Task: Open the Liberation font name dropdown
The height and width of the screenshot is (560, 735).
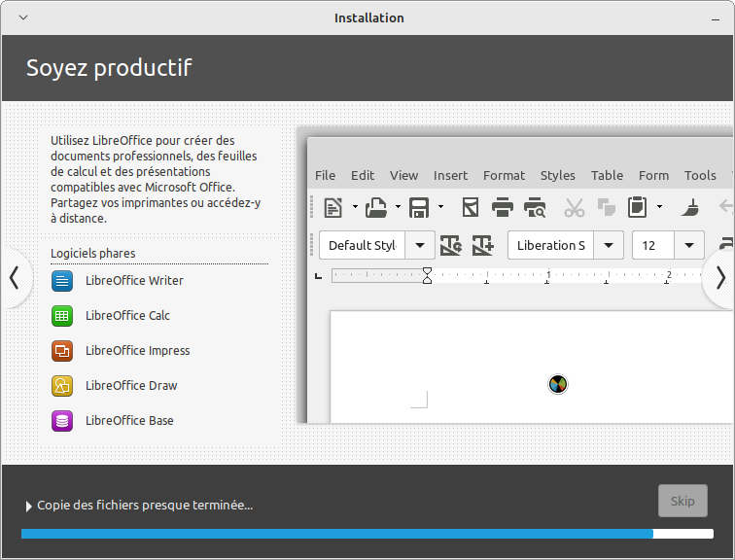Action: coord(608,245)
